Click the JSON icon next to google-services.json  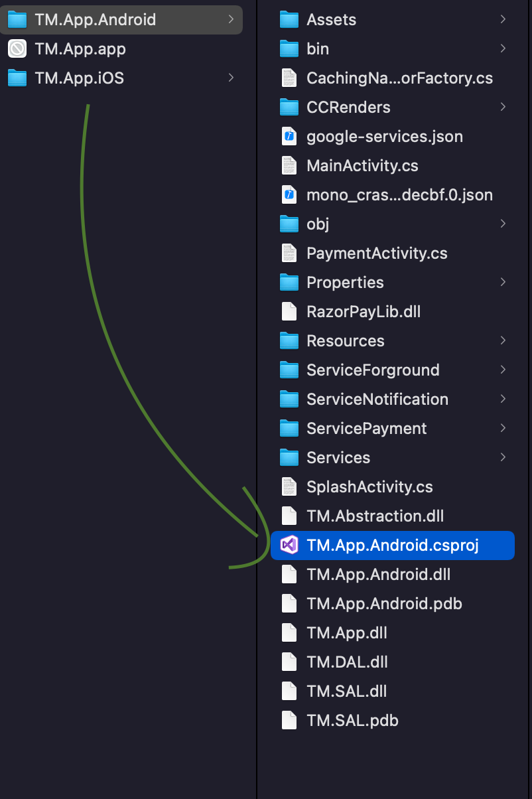289,136
